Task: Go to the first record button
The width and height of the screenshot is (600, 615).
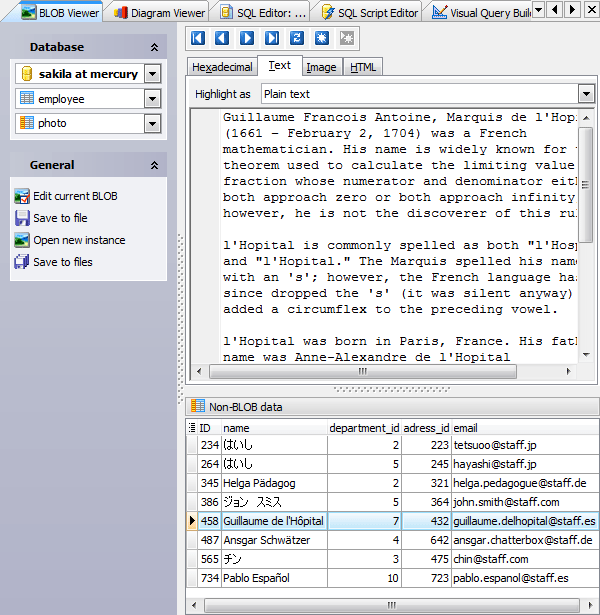Action: point(198,38)
